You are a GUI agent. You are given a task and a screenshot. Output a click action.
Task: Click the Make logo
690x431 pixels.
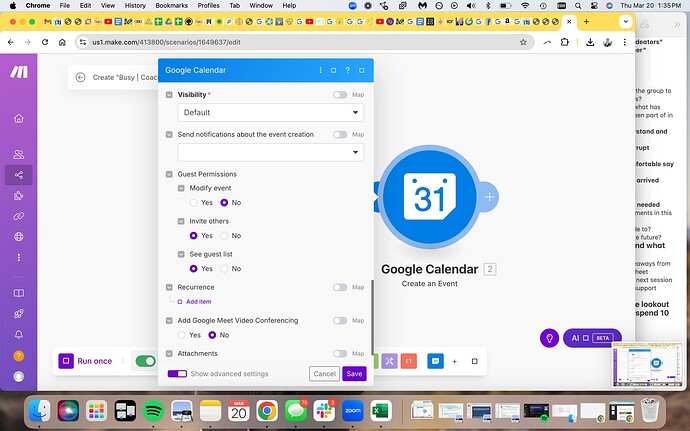[18, 72]
